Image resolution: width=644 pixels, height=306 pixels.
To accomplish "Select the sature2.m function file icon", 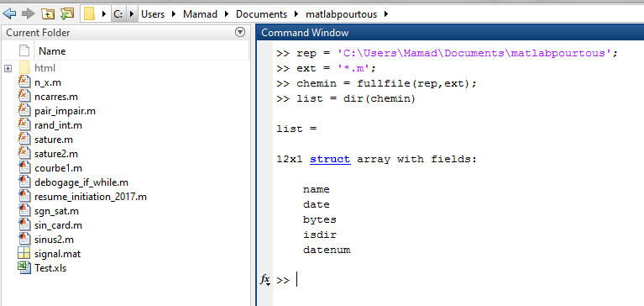I will (x=24, y=153).
